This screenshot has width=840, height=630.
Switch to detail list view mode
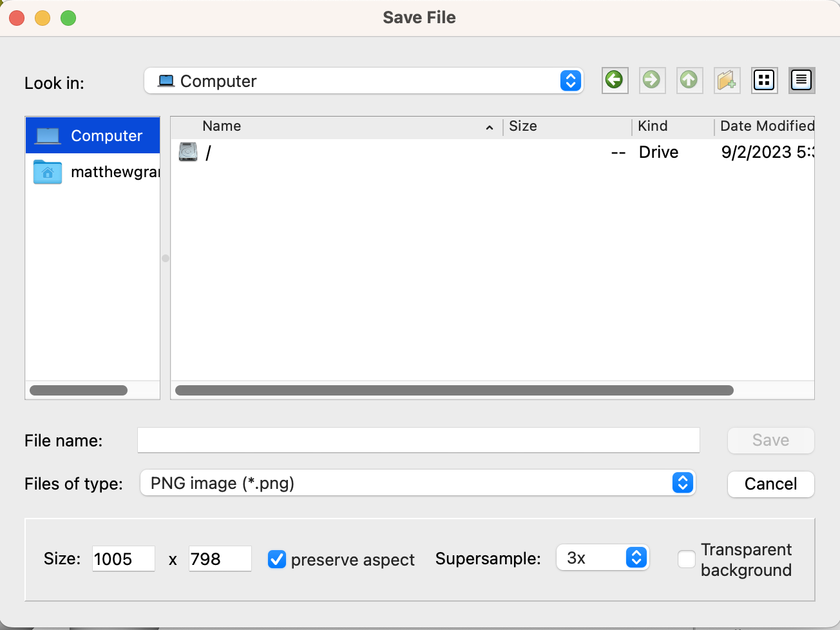[x=801, y=81]
